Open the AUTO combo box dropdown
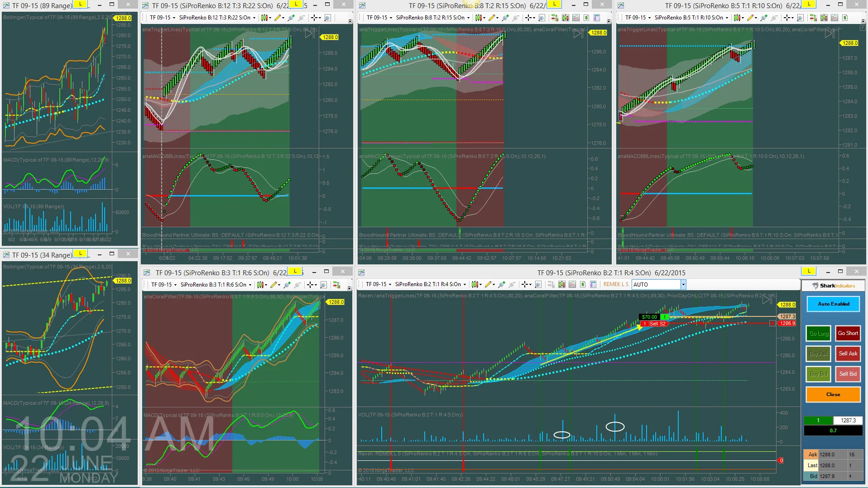This screenshot has width=868, height=488. pos(683,284)
